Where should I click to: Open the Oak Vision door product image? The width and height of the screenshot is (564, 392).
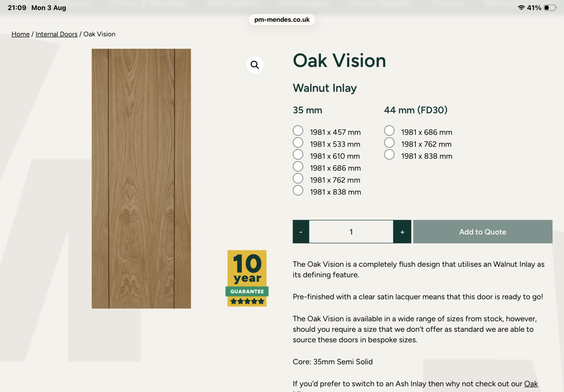tap(141, 179)
